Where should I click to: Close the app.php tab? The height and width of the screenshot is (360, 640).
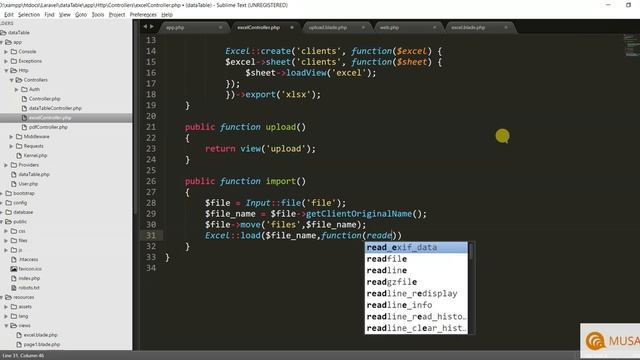point(220,27)
